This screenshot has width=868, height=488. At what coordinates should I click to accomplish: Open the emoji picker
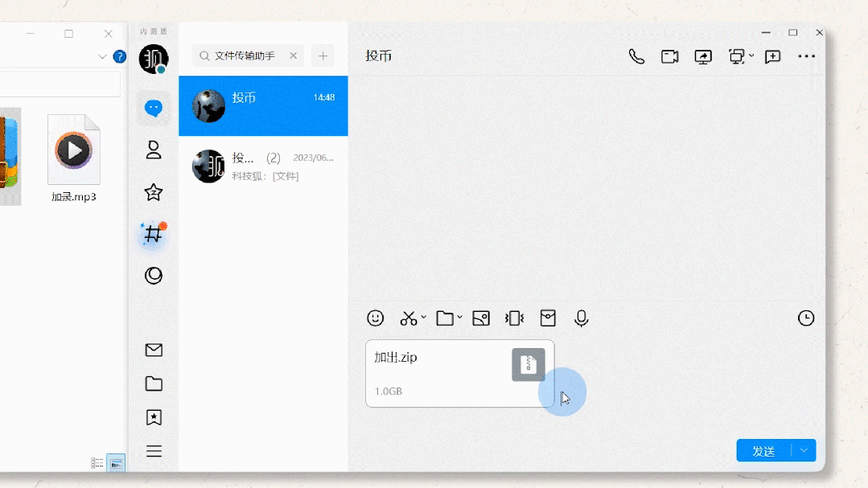[x=376, y=318]
